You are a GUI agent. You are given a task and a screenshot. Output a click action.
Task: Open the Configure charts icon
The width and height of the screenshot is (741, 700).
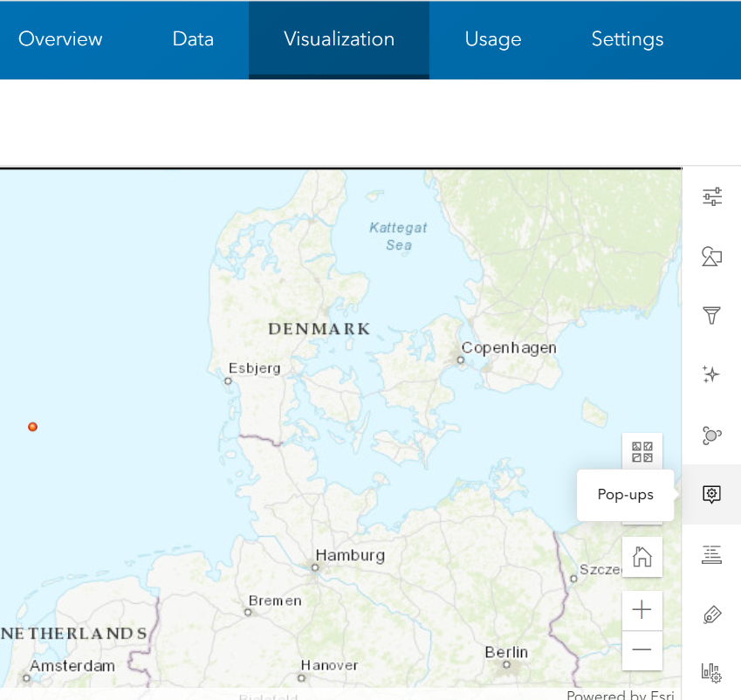pos(711,673)
